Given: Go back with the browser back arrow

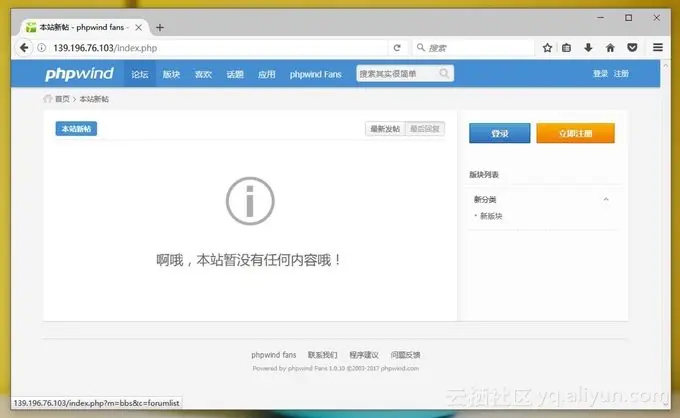Looking at the screenshot, I should point(24,48).
